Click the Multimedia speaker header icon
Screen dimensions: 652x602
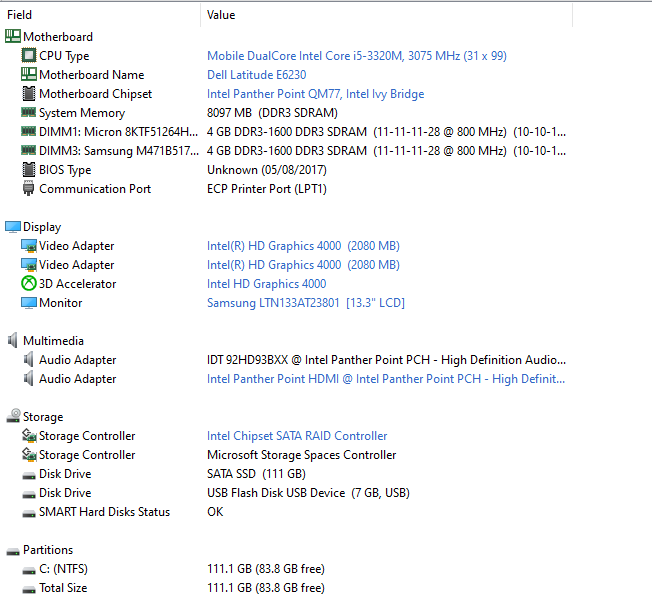[x=13, y=340]
